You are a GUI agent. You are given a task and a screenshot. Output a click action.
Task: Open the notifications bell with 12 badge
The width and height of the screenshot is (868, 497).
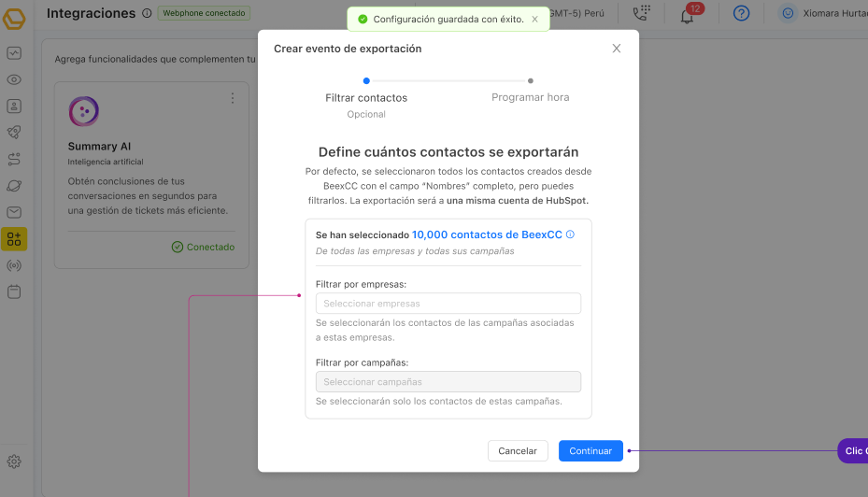pyautogui.click(x=688, y=15)
